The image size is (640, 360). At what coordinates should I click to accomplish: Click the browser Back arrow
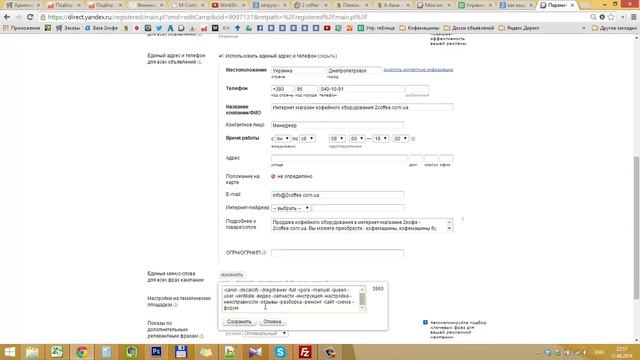coord(7,17)
